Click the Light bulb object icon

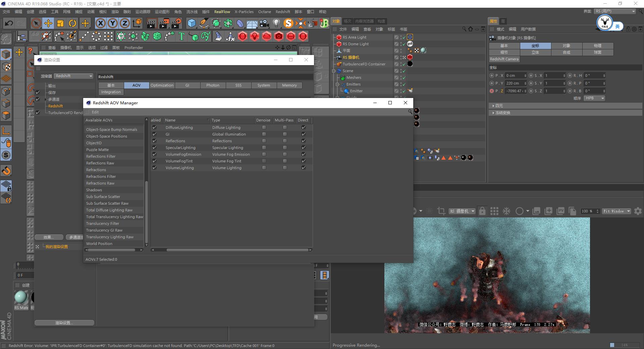click(276, 23)
